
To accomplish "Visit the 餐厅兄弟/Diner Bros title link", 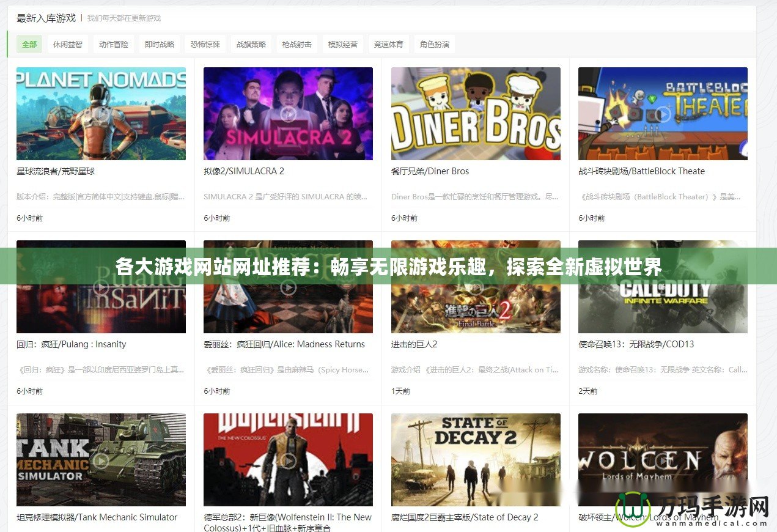I will tap(430, 171).
